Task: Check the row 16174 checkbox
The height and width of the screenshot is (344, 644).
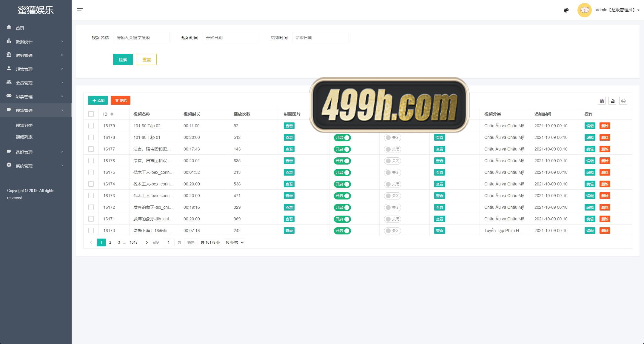Action: coord(91,184)
